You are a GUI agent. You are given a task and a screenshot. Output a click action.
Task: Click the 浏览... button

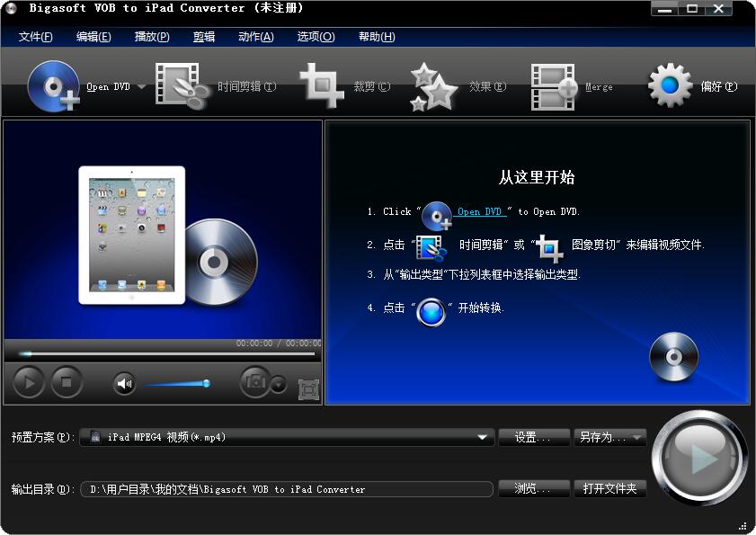coord(534,488)
